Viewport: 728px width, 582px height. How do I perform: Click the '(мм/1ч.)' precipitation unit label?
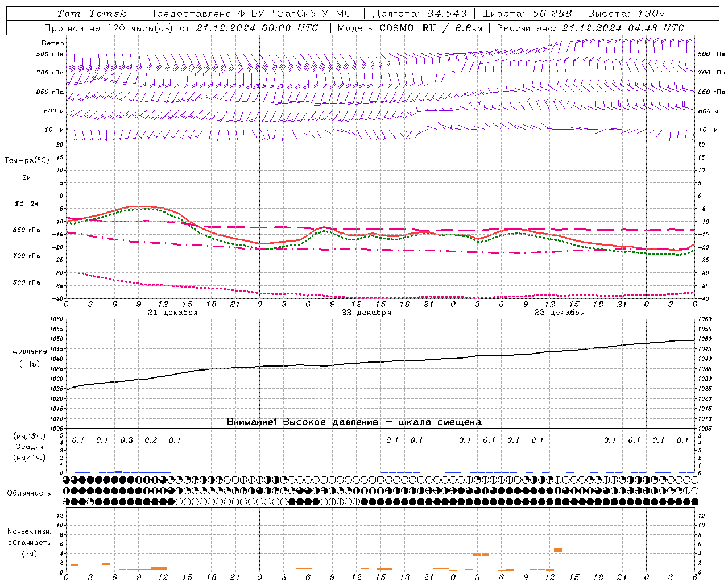tap(29, 458)
